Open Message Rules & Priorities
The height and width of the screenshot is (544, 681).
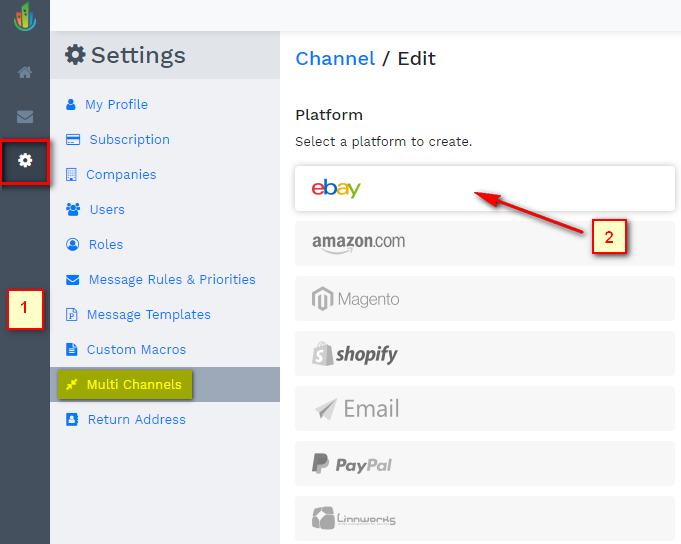click(171, 280)
